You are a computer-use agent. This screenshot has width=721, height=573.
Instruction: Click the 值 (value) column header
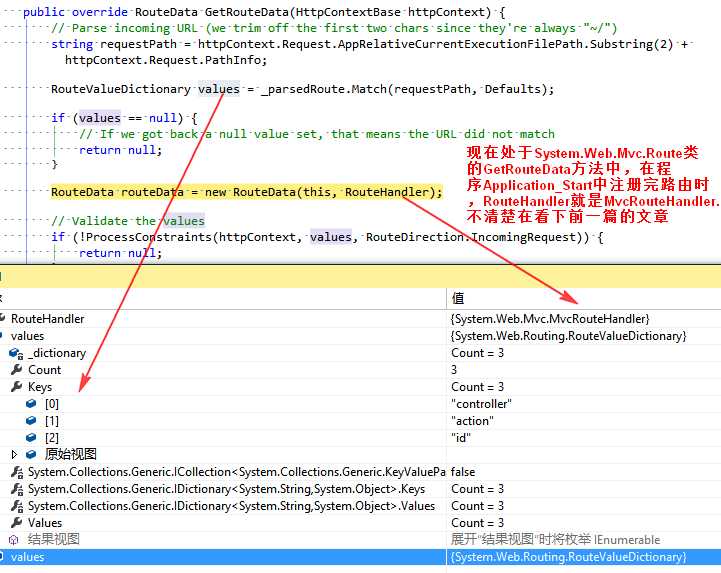point(458,298)
